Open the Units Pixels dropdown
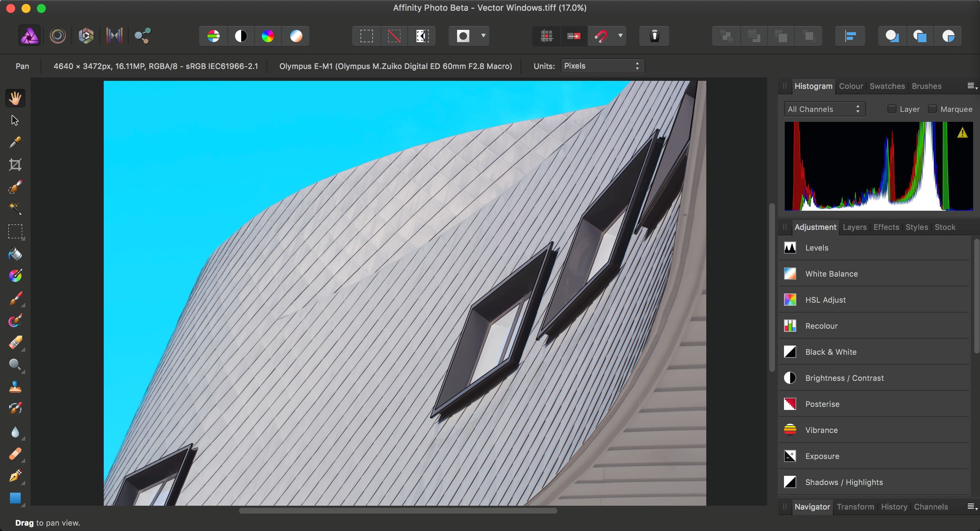 point(602,66)
